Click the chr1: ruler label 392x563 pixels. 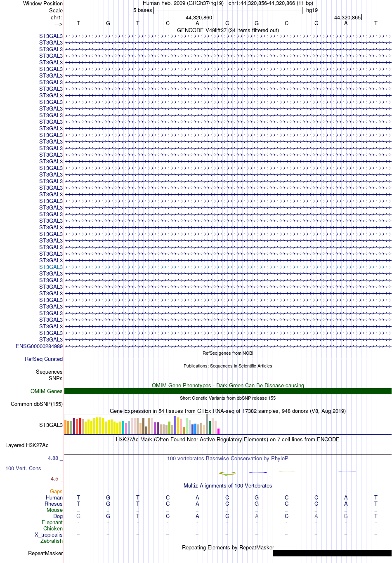(57, 17)
